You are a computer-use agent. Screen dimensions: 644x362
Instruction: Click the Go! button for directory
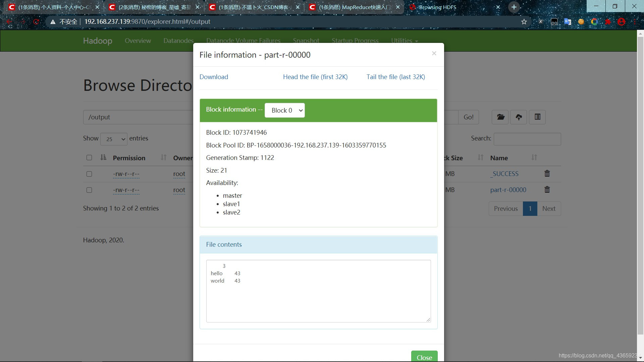coord(468,117)
